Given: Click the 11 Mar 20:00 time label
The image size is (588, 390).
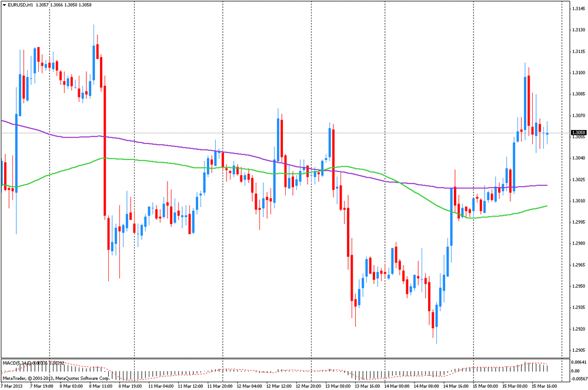Looking at the screenshot, I should (220, 386).
